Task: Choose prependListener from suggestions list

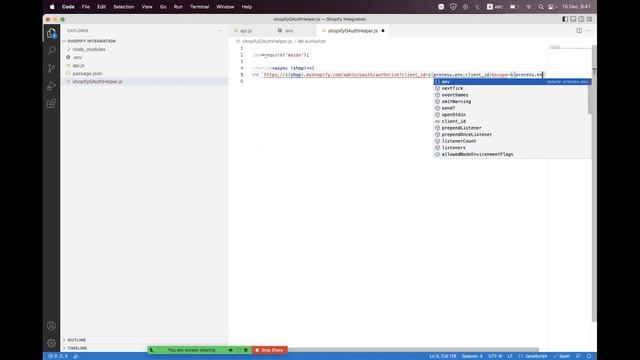Action: [x=512, y=128]
